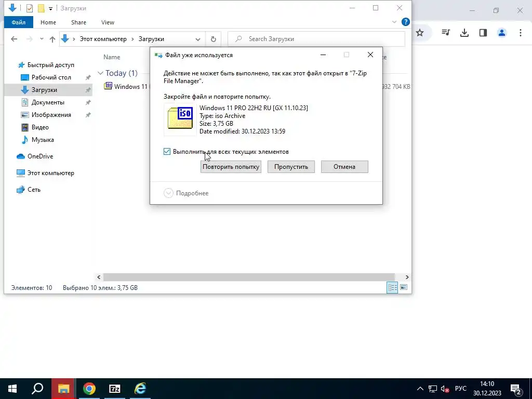Click the 'Пропустить' button

click(291, 167)
